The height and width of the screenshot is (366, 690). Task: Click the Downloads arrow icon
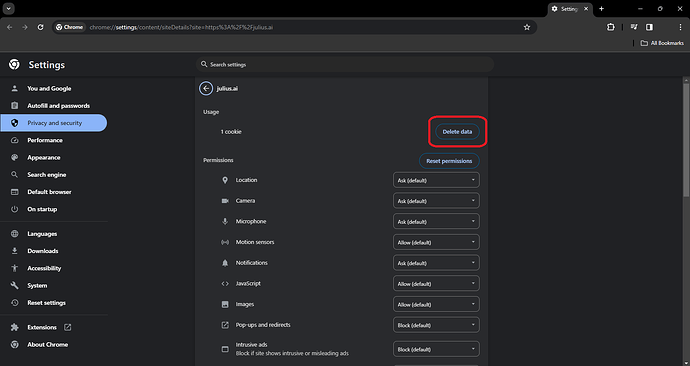point(15,251)
